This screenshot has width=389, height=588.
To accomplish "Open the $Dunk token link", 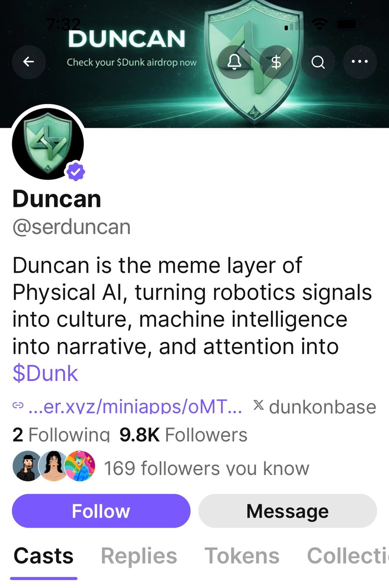I will point(45,373).
